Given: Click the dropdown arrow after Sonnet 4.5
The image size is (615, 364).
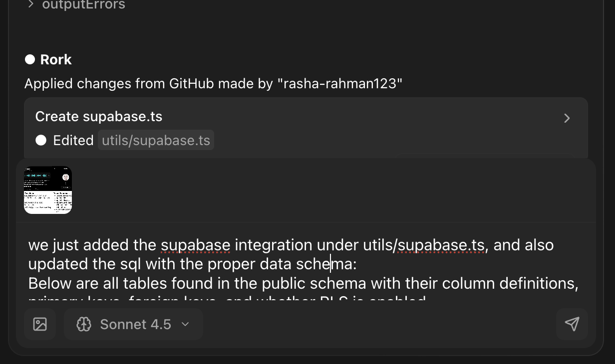Looking at the screenshot, I should click(x=185, y=324).
